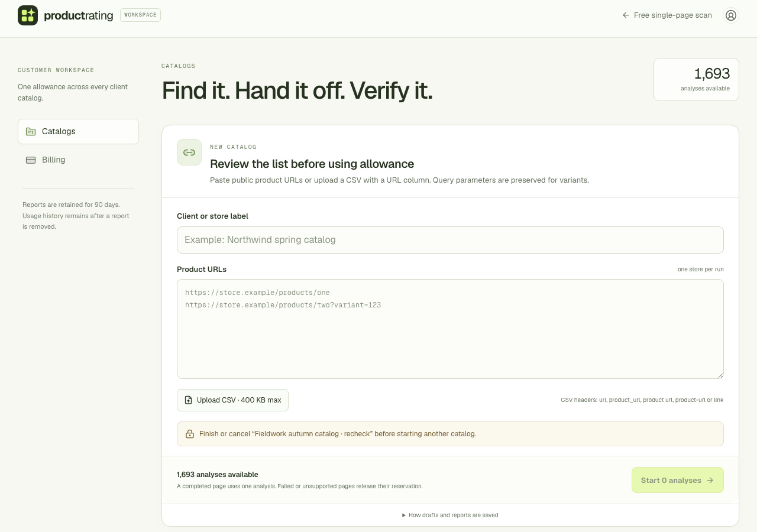757x532 pixels.
Task: Click the Start 0 analyses button
Action: (x=678, y=481)
